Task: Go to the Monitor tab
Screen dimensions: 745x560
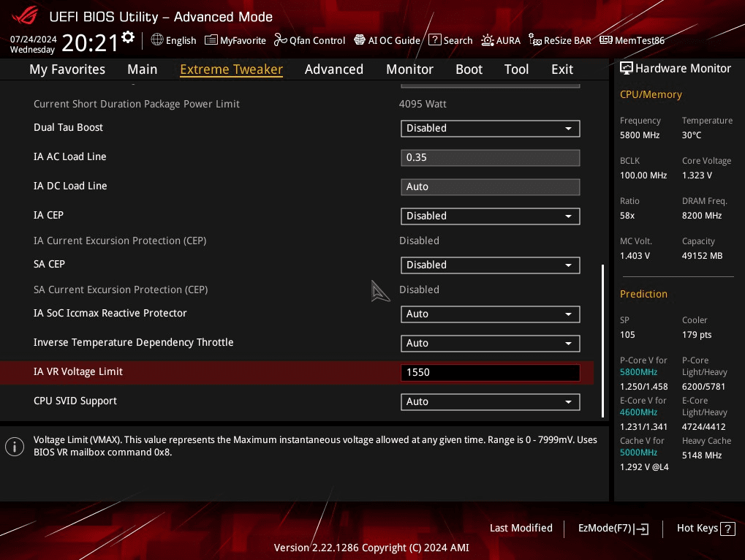Action: point(409,69)
